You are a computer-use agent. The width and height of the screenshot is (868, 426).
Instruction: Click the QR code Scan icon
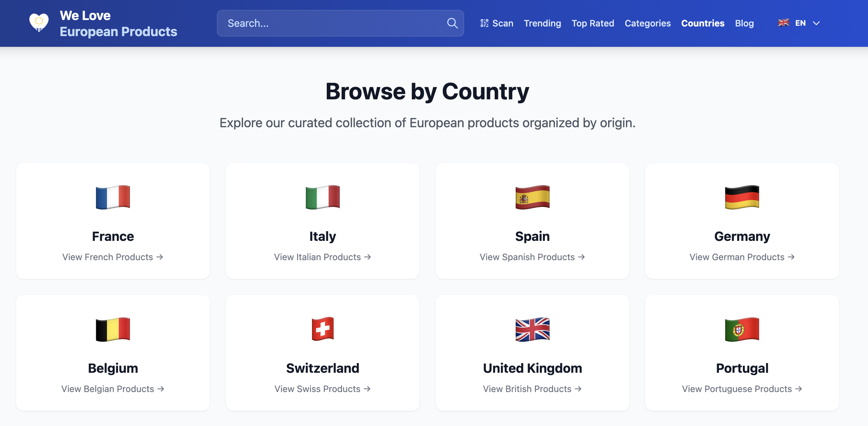[x=484, y=23]
